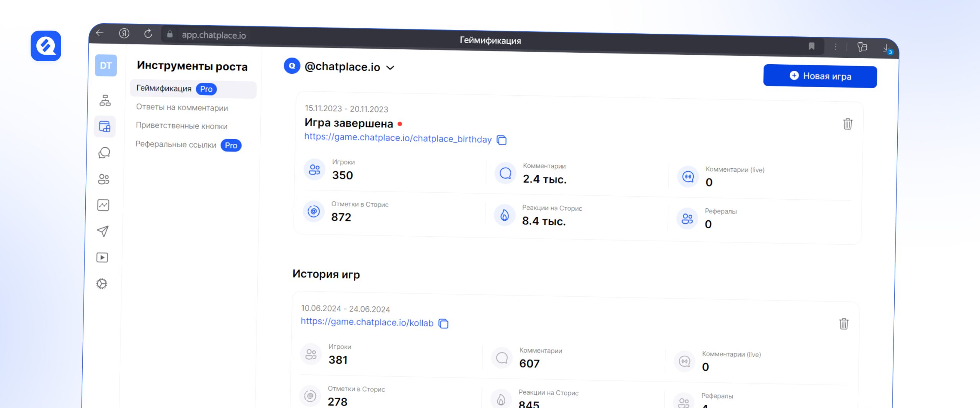980x408 pixels.
Task: Click the Инструменты роста heading
Action: pos(192,66)
